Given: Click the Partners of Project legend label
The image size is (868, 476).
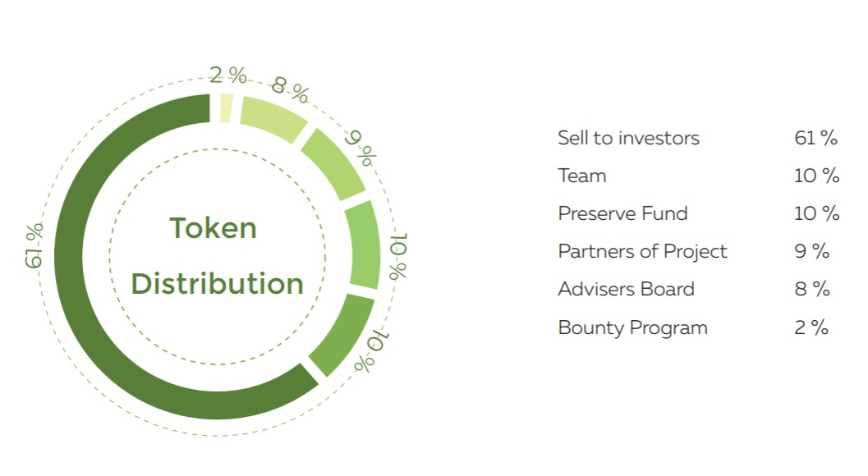Looking at the screenshot, I should (642, 251).
